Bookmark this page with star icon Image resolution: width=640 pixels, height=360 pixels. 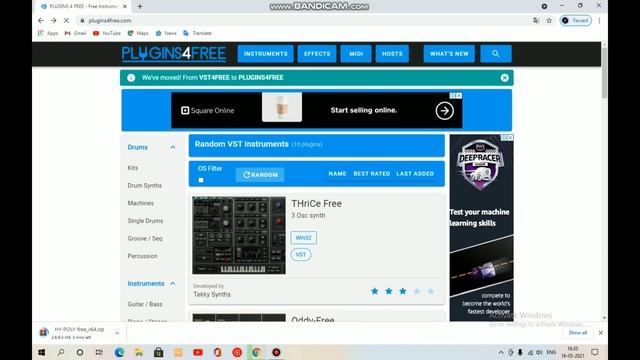(x=549, y=20)
